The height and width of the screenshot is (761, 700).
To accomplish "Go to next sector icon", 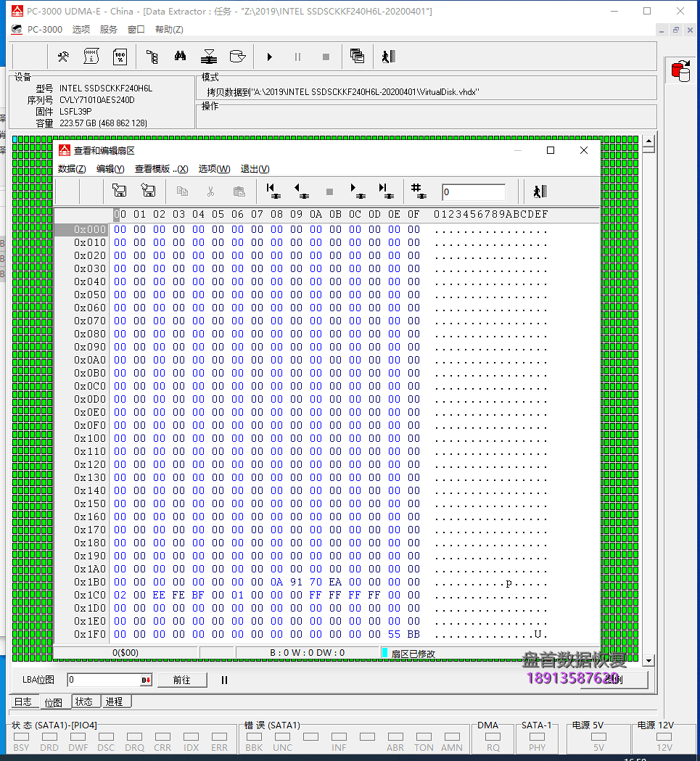I will 358,191.
